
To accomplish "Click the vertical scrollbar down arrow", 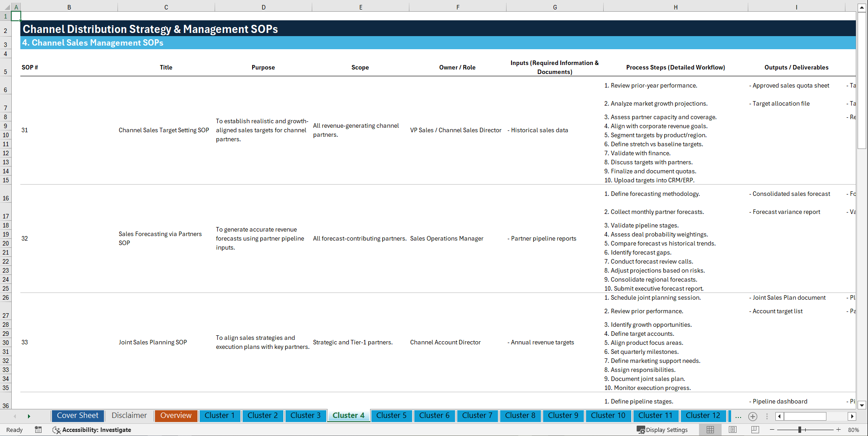I will pyautogui.click(x=862, y=405).
